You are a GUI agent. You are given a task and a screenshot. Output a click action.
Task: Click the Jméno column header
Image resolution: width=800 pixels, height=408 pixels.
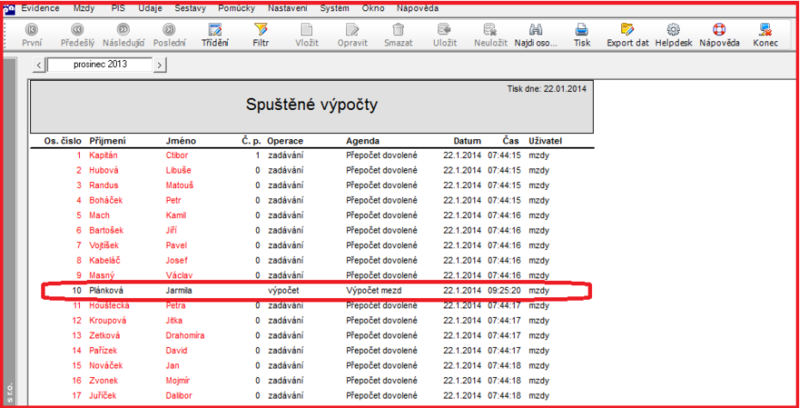click(x=181, y=141)
